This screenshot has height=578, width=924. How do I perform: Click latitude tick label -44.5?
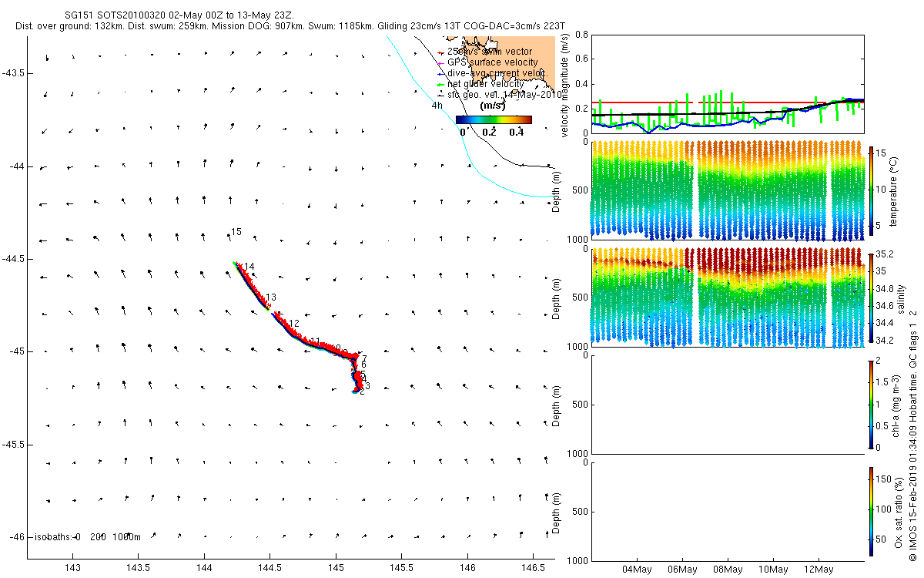pos(14,259)
